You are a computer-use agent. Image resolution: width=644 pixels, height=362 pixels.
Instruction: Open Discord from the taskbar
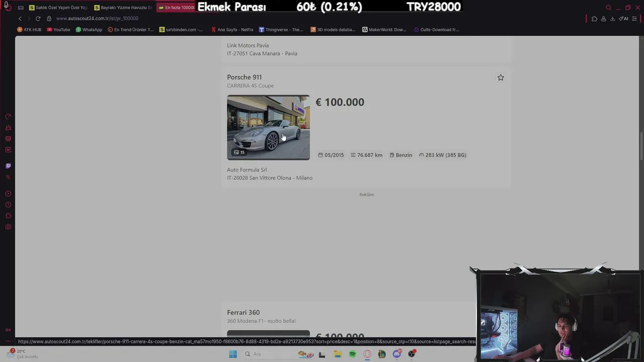(397, 354)
